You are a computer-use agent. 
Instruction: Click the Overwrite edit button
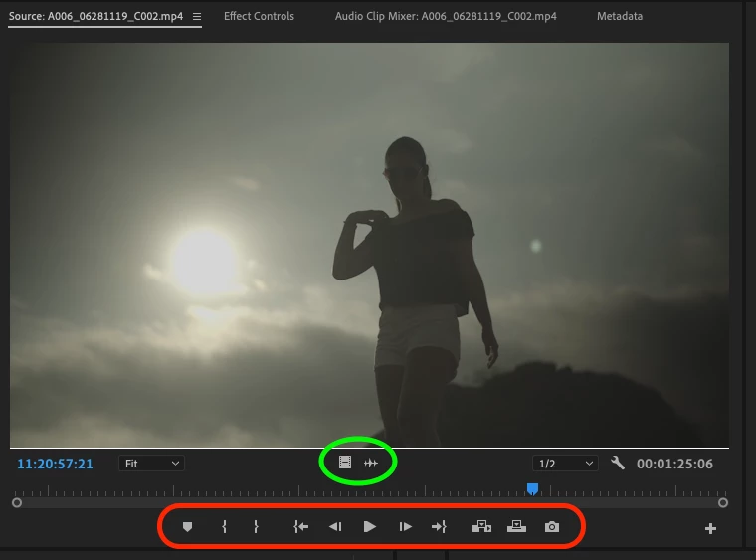pos(516,526)
